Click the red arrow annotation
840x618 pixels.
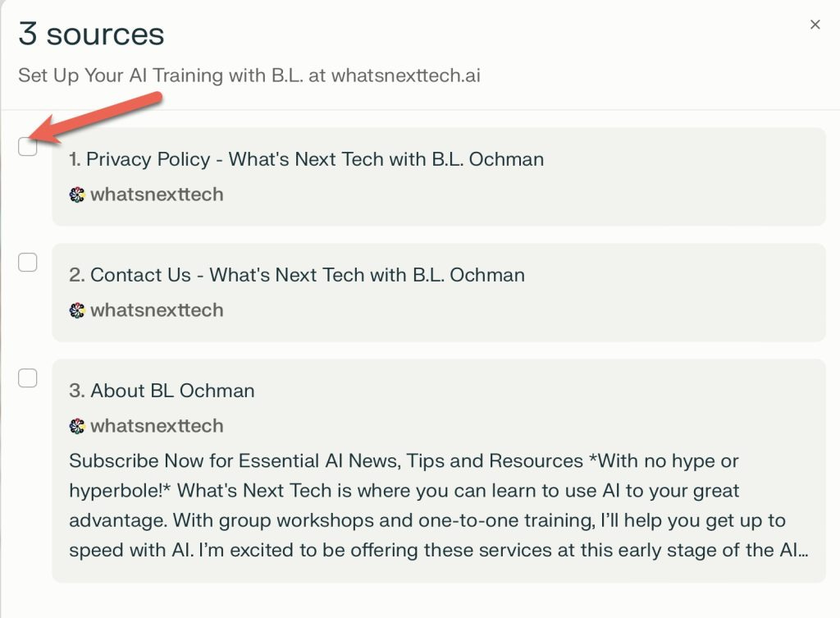tap(95, 118)
